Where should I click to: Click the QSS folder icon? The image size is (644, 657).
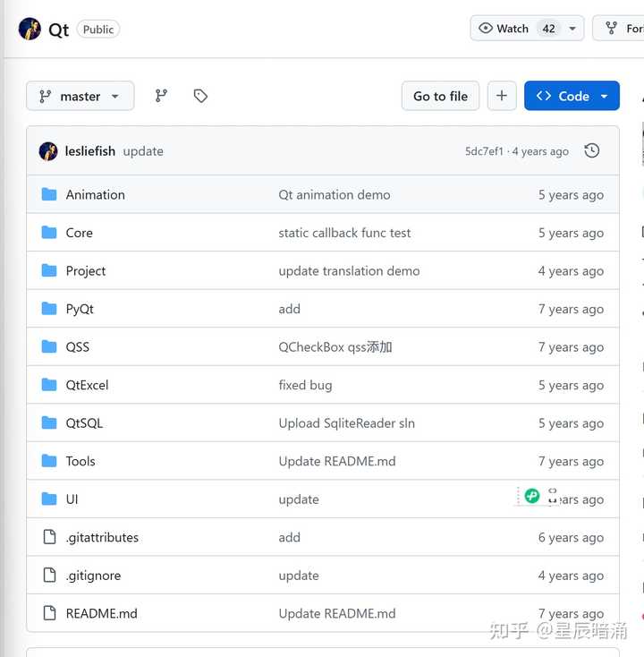coord(49,347)
